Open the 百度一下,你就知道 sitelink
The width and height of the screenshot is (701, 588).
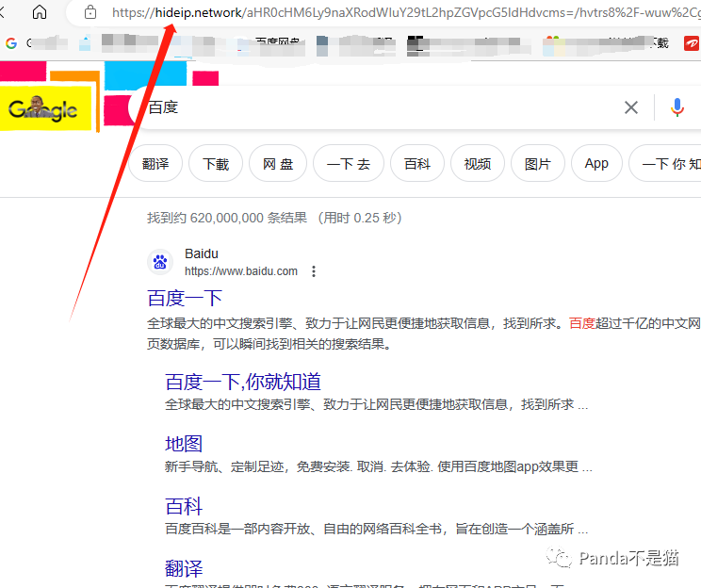(243, 382)
